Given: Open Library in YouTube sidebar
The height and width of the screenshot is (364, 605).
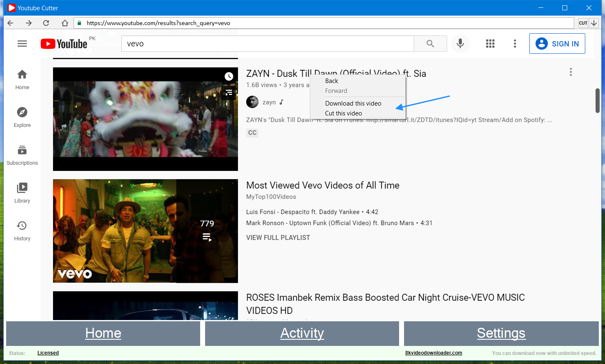Looking at the screenshot, I should coord(22,193).
